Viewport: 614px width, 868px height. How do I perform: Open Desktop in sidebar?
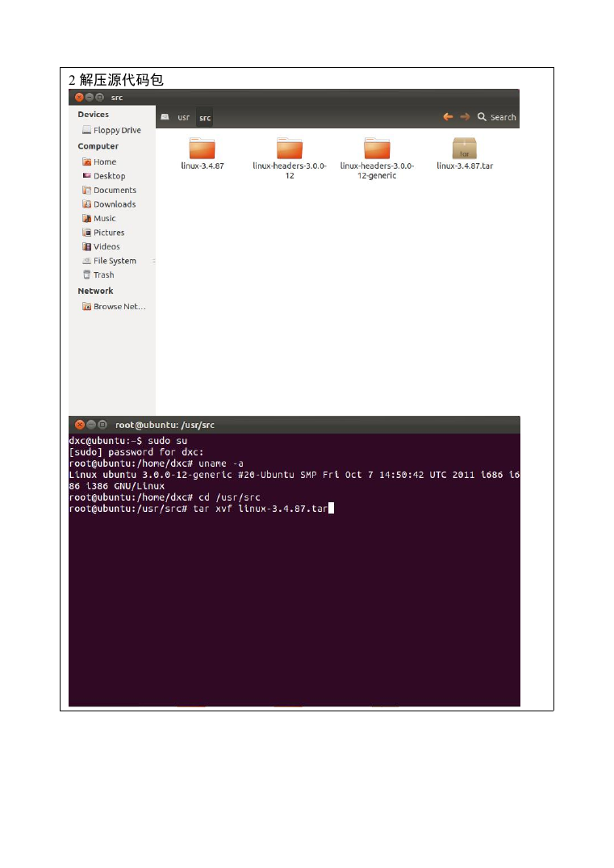coord(104,176)
